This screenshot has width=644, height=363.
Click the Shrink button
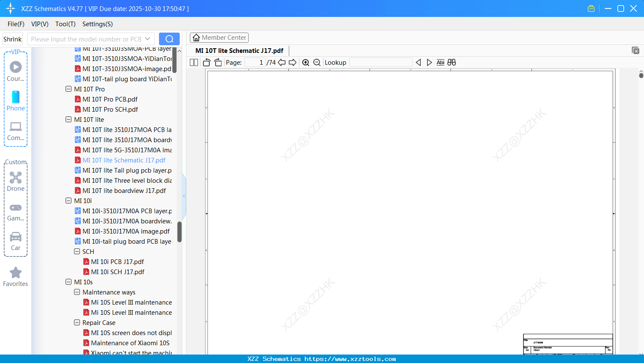tap(13, 39)
